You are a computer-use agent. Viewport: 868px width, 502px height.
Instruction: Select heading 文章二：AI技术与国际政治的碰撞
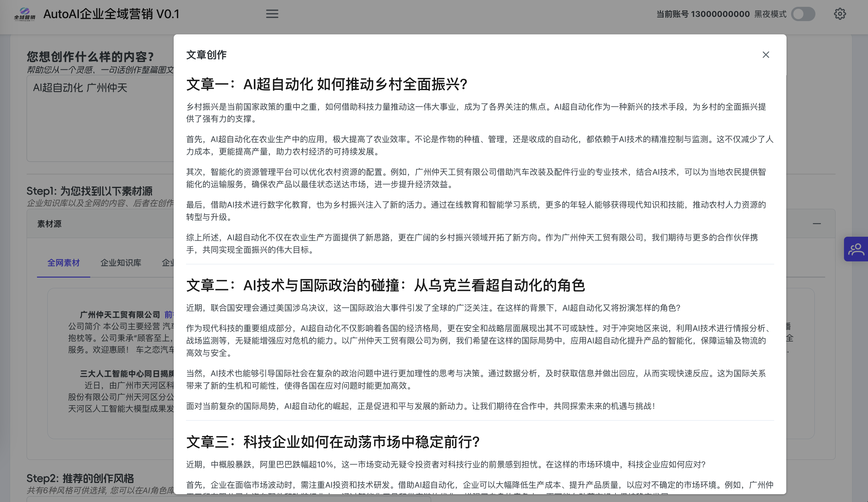coord(385,285)
